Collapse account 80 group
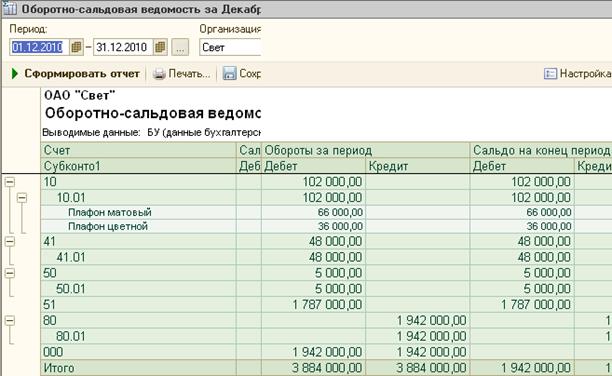This screenshot has height=376, width=612. click(10, 321)
